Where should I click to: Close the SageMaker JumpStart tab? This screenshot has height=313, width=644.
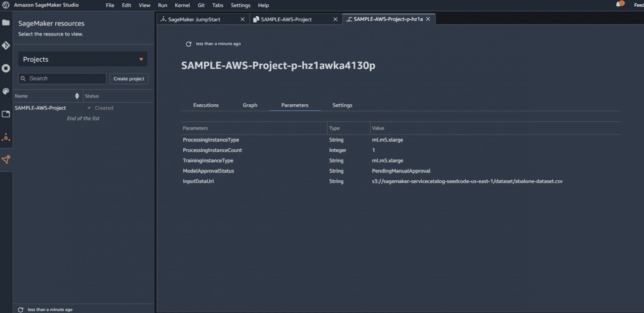click(x=243, y=19)
